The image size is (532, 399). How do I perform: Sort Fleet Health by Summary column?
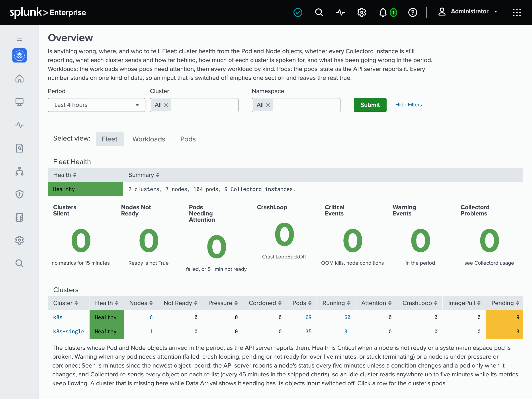pyautogui.click(x=144, y=175)
